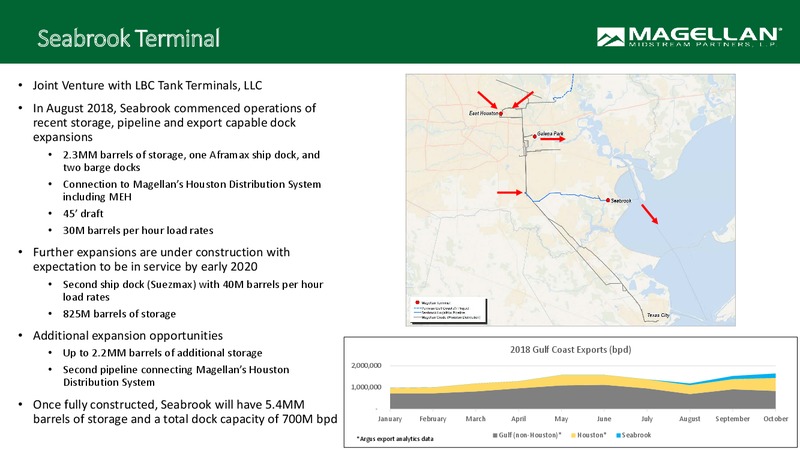Click the "February" axis label
Screen dimensions: 800x450
point(433,418)
